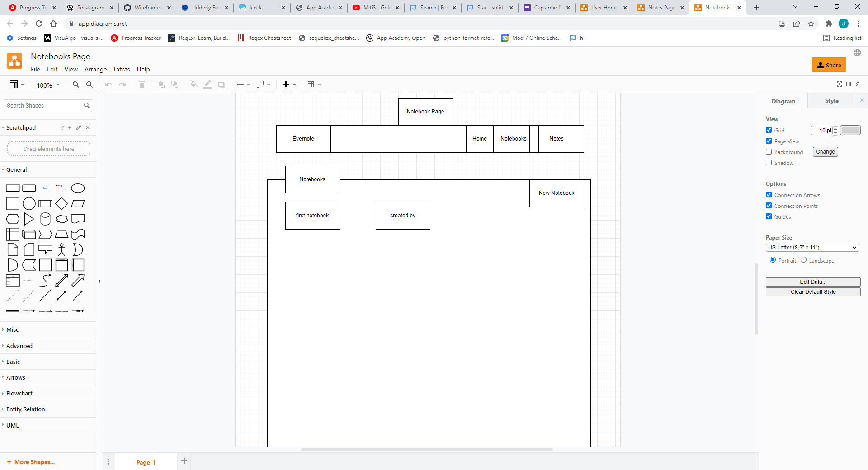Image resolution: width=868 pixels, height=470 pixels.
Task: Select the cylinder shape in General palette
Action: pyautogui.click(x=45, y=219)
